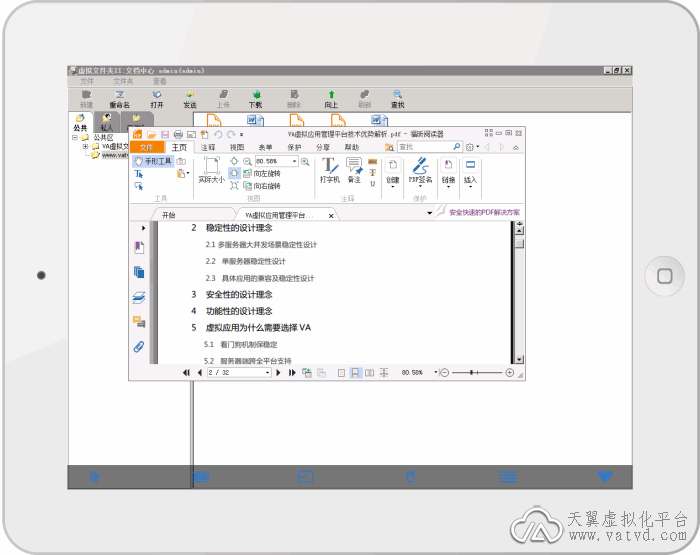
Task: Click 下载 download icon in file manager
Action: point(255,98)
